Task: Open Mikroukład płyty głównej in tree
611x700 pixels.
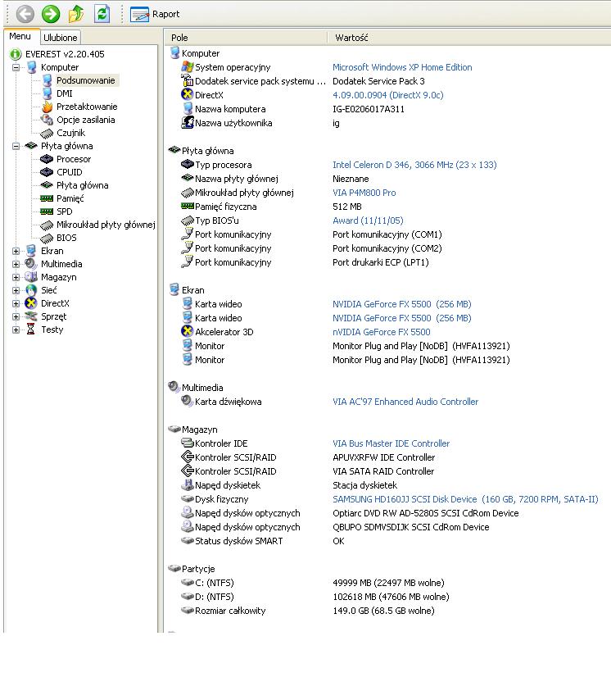Action: tap(106, 225)
